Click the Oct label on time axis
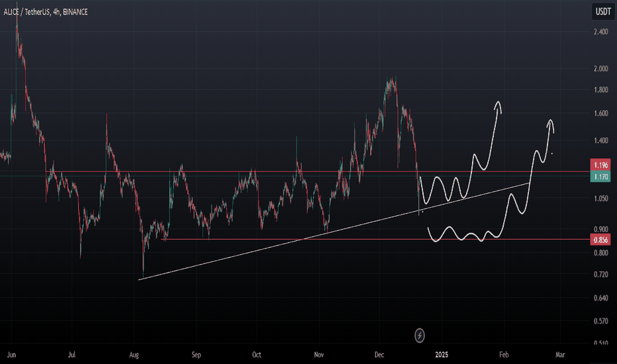This screenshot has width=617, height=364. 257,355
